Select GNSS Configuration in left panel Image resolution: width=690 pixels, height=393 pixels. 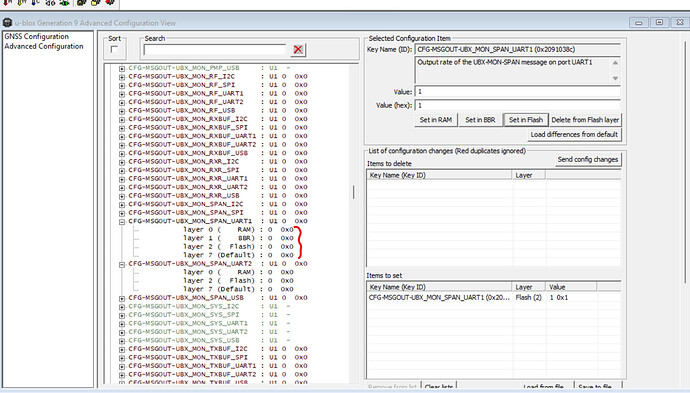(37, 37)
